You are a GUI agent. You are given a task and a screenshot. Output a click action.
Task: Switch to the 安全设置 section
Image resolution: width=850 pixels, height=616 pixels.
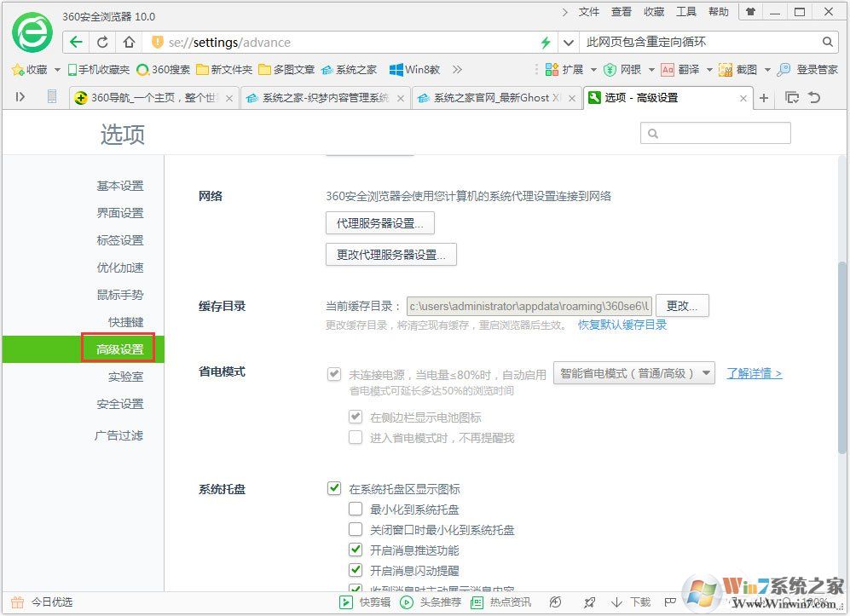pos(120,403)
